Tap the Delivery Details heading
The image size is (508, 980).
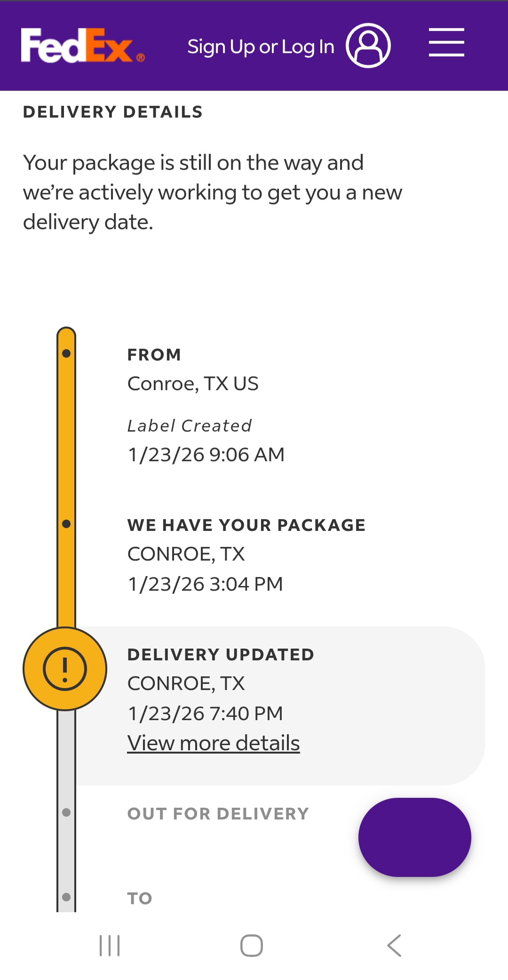coord(113,112)
